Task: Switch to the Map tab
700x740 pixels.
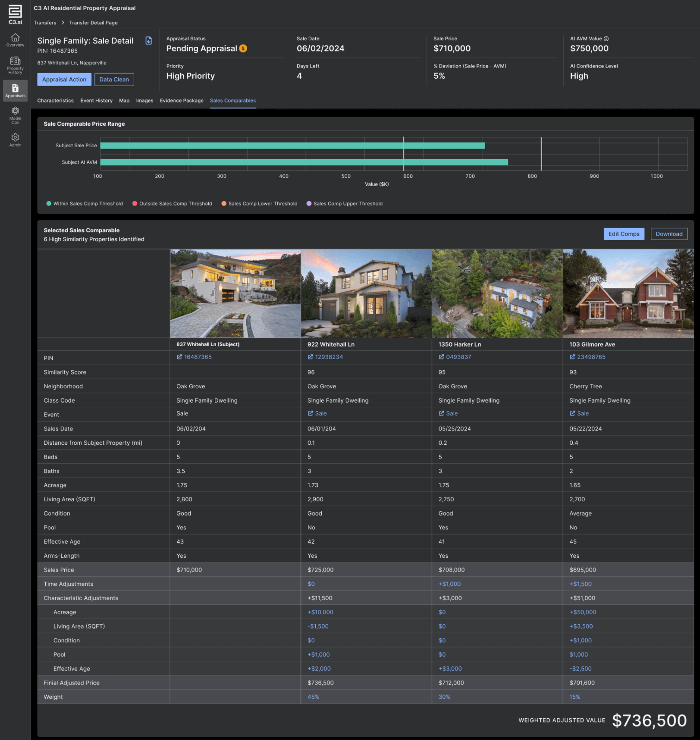Action: 124,101
